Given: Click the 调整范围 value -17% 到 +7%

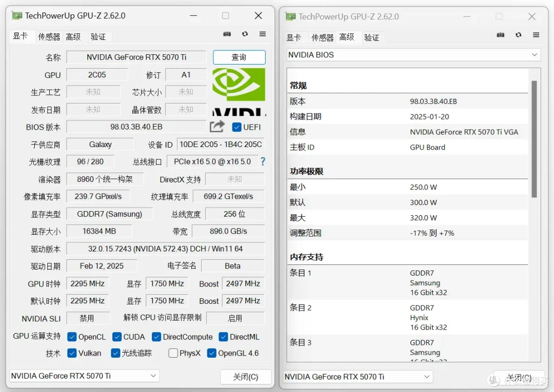Looking at the screenshot, I should click(x=432, y=233).
